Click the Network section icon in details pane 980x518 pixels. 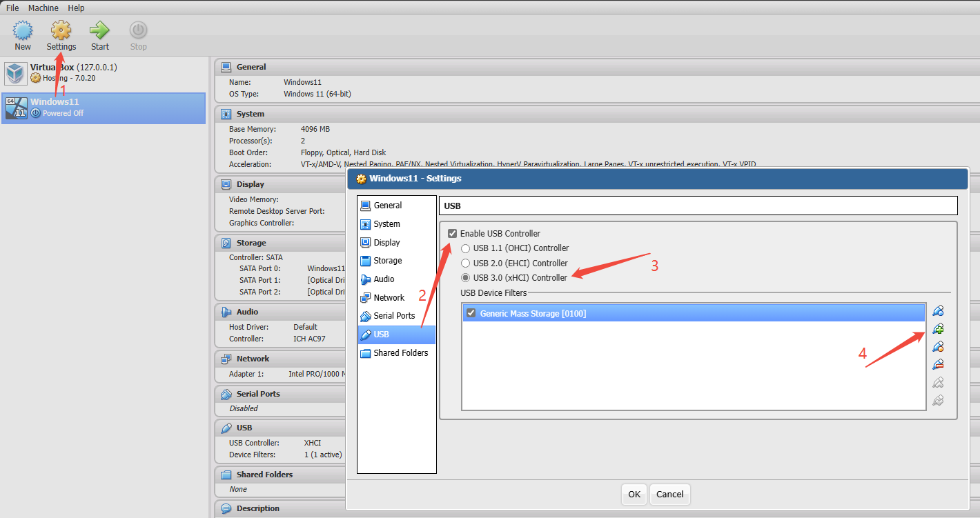coord(226,359)
